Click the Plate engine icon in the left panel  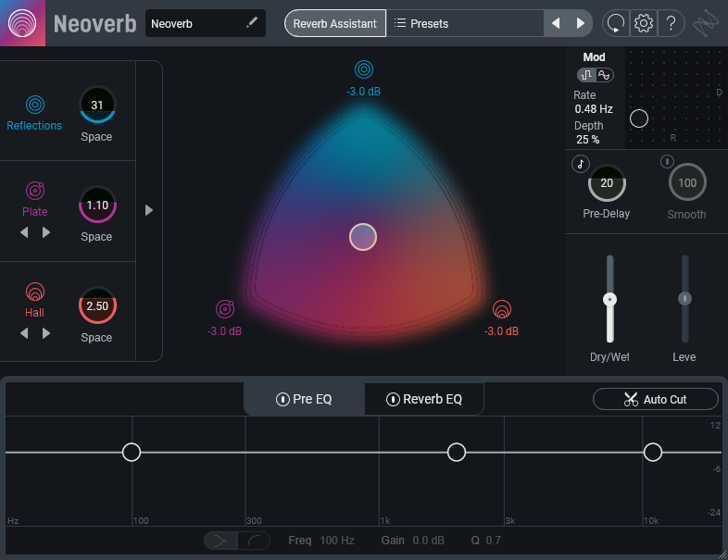point(35,191)
